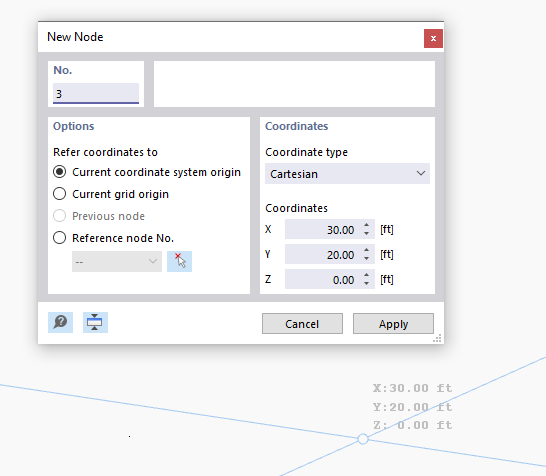Decrease Z coordinate with down arrow
Screen dimensions: 546x476
366,283
